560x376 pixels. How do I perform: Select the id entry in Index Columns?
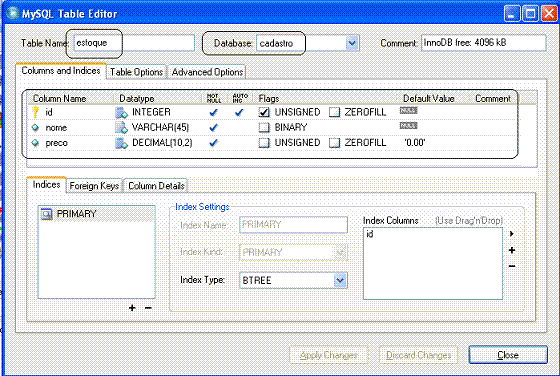370,234
